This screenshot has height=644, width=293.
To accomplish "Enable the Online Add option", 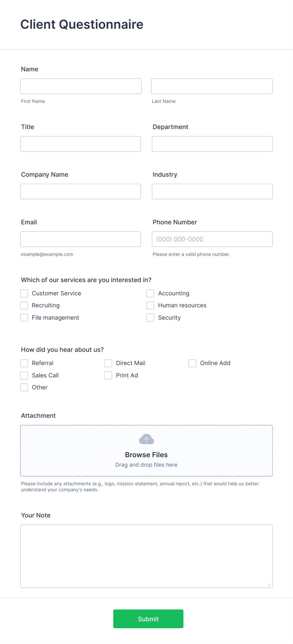I will point(192,363).
